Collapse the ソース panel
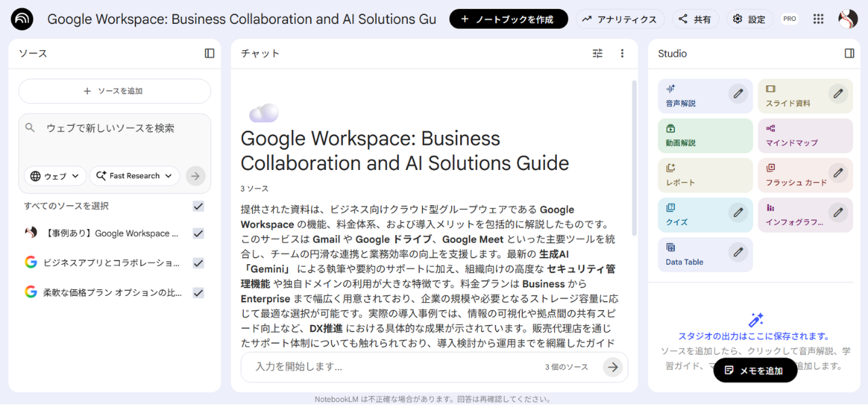 click(210, 53)
